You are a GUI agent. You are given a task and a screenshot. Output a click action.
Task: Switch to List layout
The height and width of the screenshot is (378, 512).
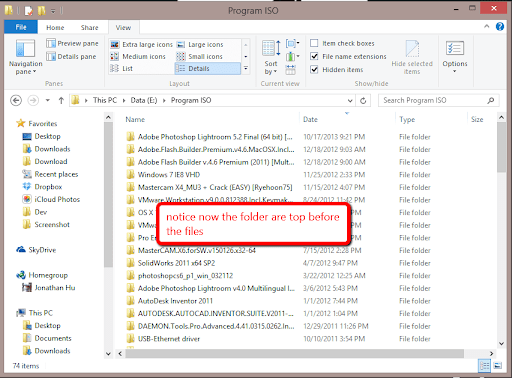pyautogui.click(x=121, y=68)
